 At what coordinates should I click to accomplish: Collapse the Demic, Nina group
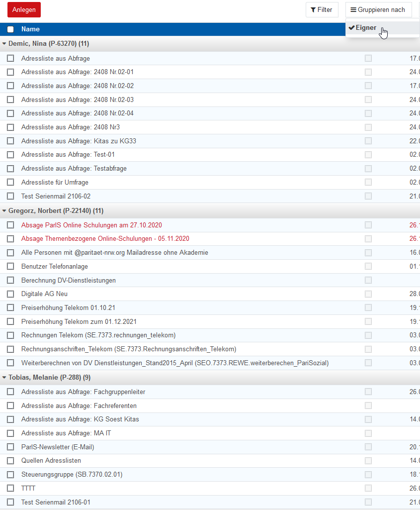pyautogui.click(x=4, y=44)
